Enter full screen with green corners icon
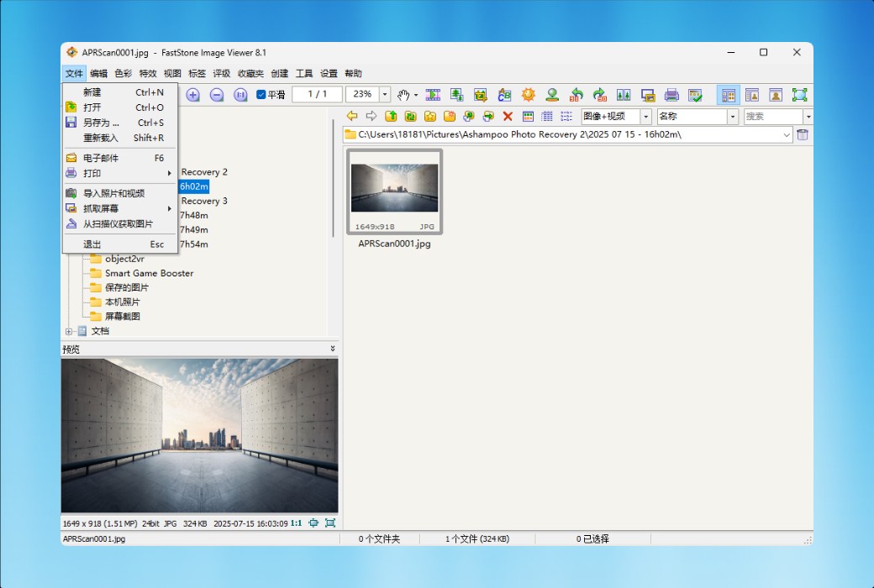 799,95
